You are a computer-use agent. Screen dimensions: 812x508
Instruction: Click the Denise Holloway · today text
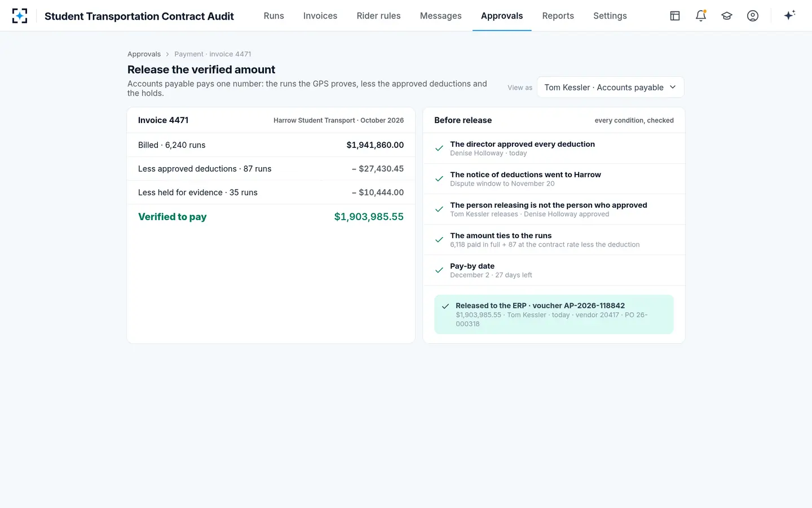coord(488,153)
